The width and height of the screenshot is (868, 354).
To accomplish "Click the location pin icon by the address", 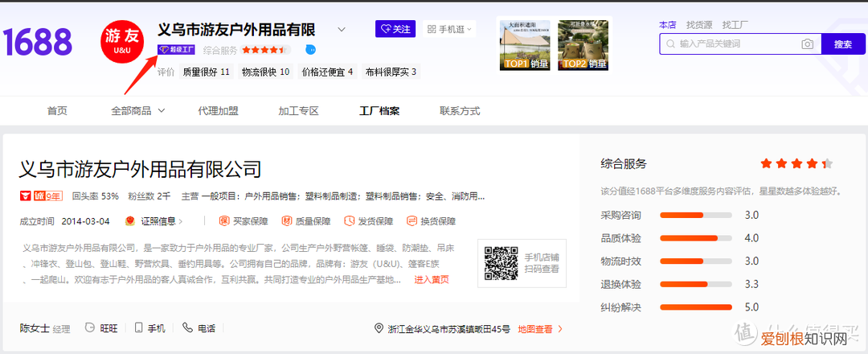I will 379,328.
